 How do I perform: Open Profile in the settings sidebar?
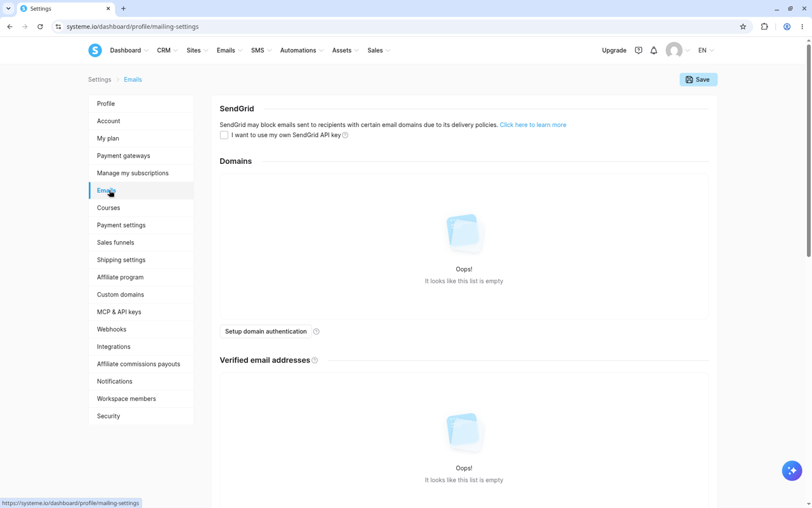tap(141, 104)
